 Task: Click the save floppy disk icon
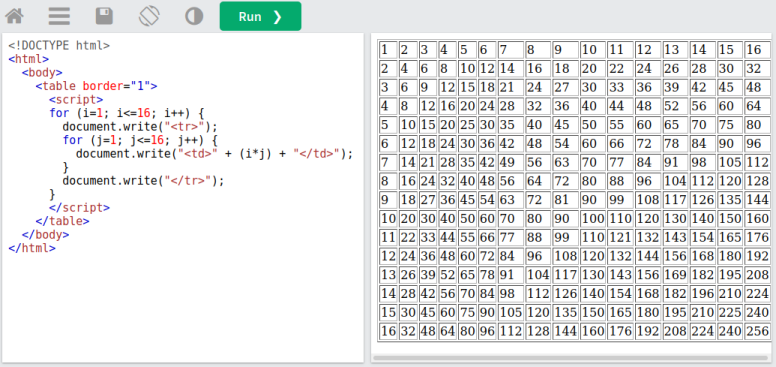tap(104, 16)
